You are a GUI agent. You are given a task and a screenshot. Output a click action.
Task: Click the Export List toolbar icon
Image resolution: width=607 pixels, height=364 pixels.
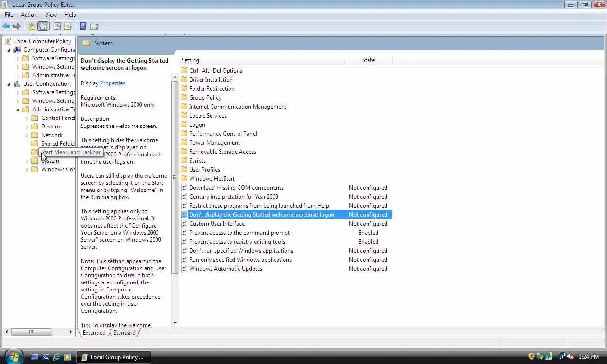[x=68, y=27]
